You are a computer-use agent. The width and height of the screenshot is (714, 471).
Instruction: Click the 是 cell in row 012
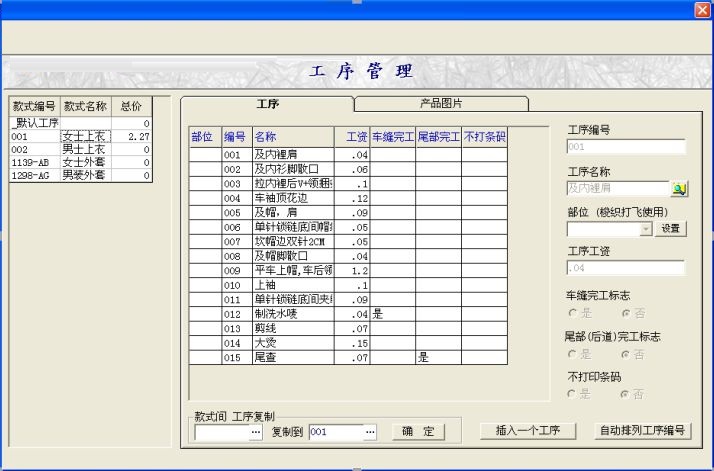(393, 314)
